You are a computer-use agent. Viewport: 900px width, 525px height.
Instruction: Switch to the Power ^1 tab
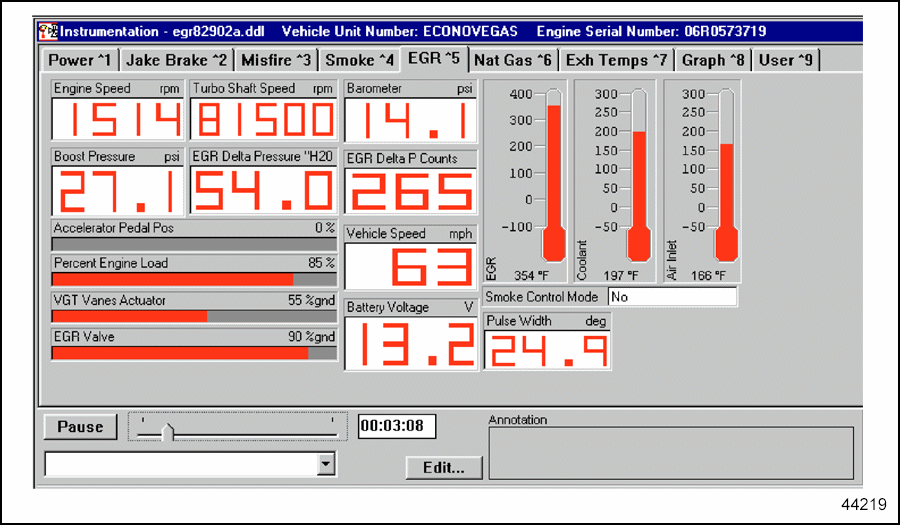click(x=80, y=60)
